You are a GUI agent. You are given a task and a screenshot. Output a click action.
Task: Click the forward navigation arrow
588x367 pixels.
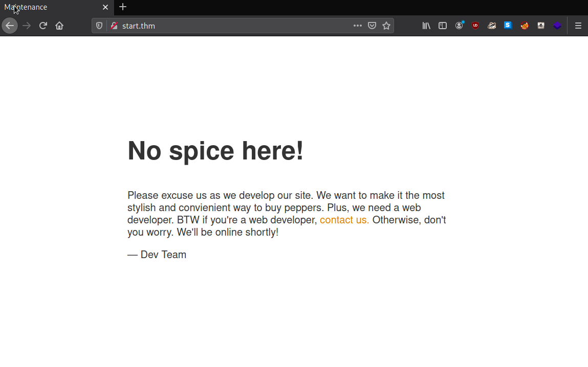point(26,26)
